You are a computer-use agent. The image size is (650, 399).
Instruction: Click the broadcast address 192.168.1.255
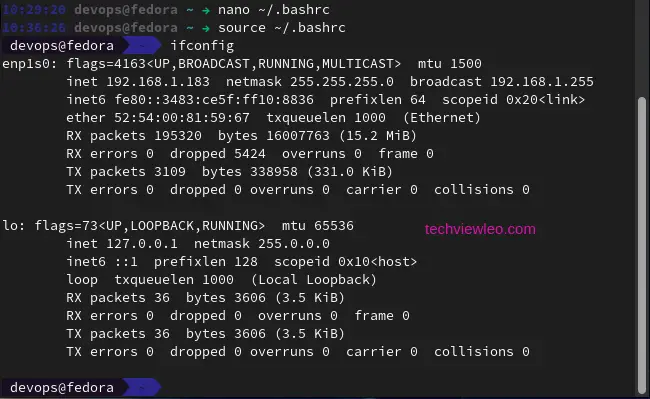tap(542, 82)
